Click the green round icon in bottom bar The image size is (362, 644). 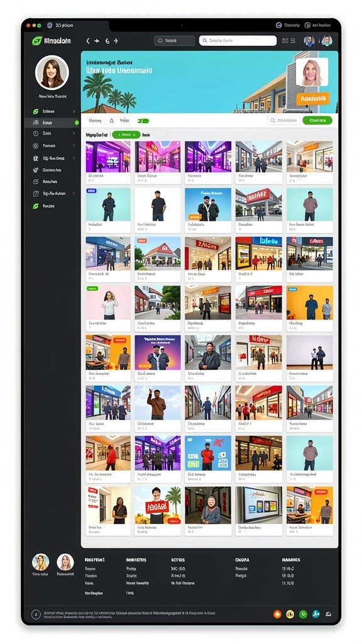point(303,614)
